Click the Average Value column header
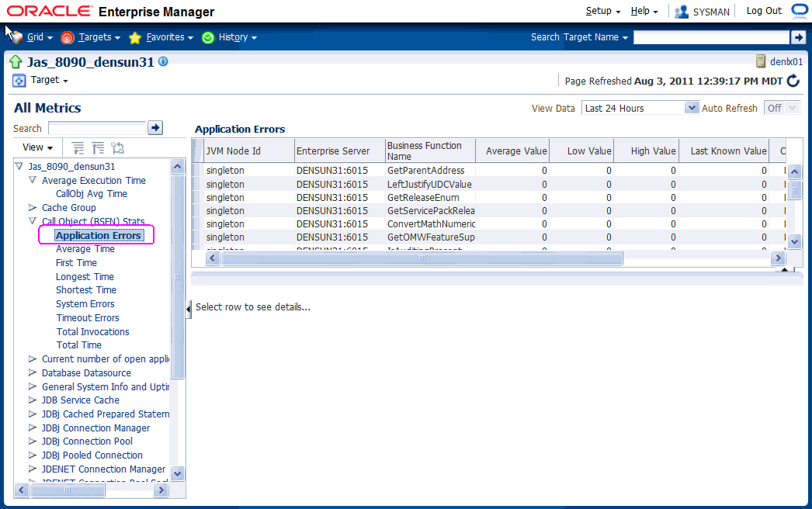This screenshot has height=509, width=812. click(512, 151)
